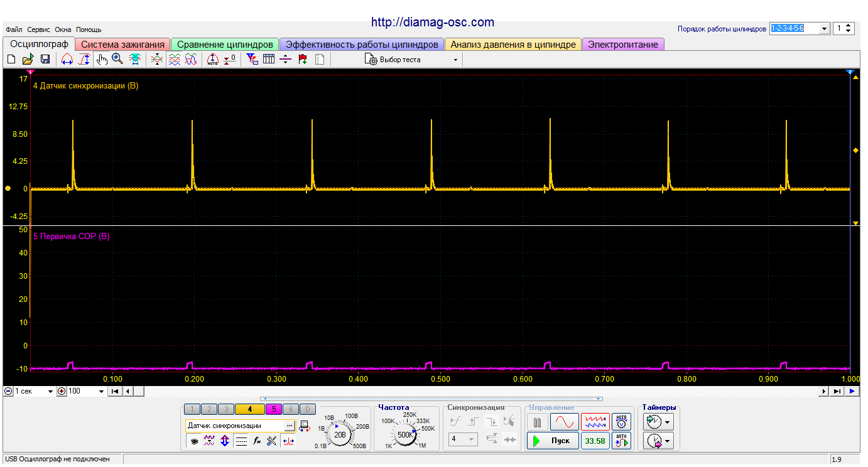868x467 pixels.
Task: Start acquisition with Пуск button
Action: pyautogui.click(x=553, y=441)
